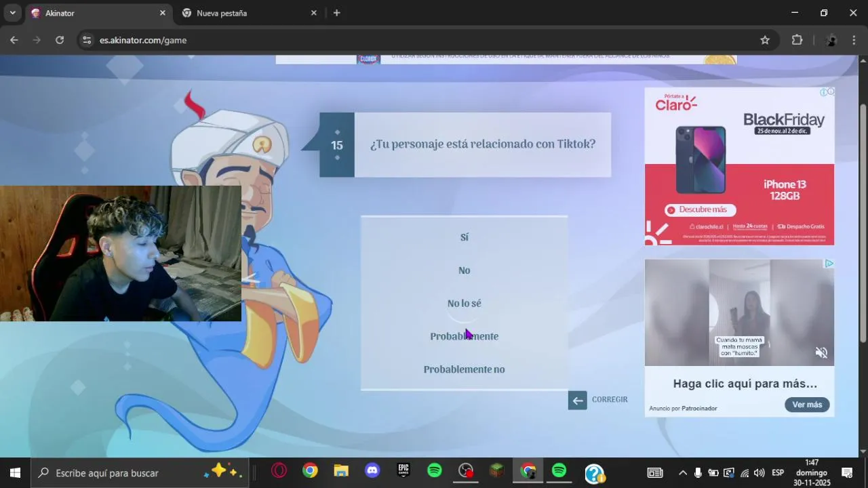Answer Sí to the Tiktok question
868x488 pixels.
click(x=464, y=237)
